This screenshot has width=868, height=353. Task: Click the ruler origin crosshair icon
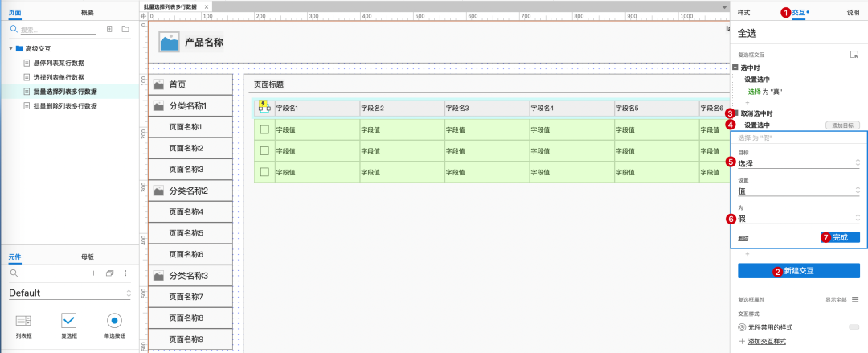[x=144, y=17]
